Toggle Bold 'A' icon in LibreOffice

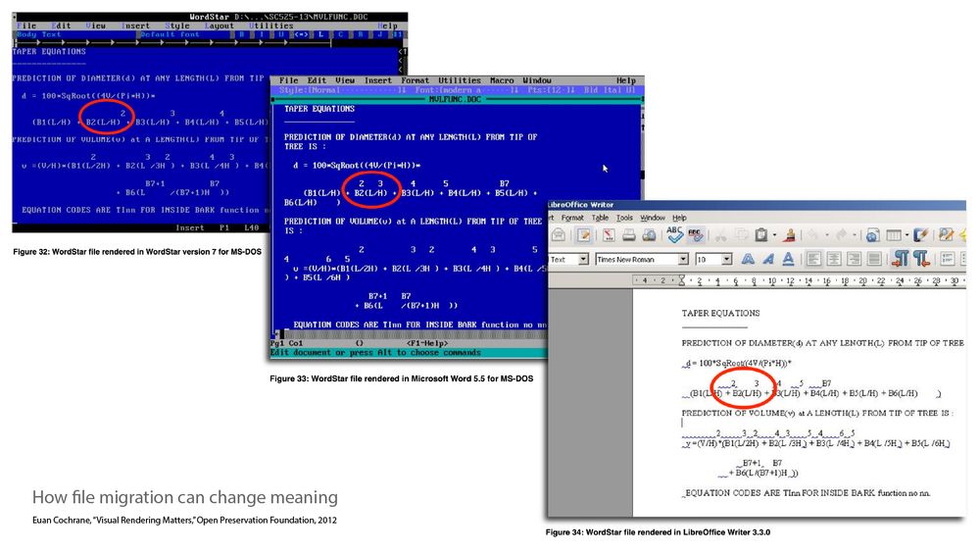click(x=748, y=260)
